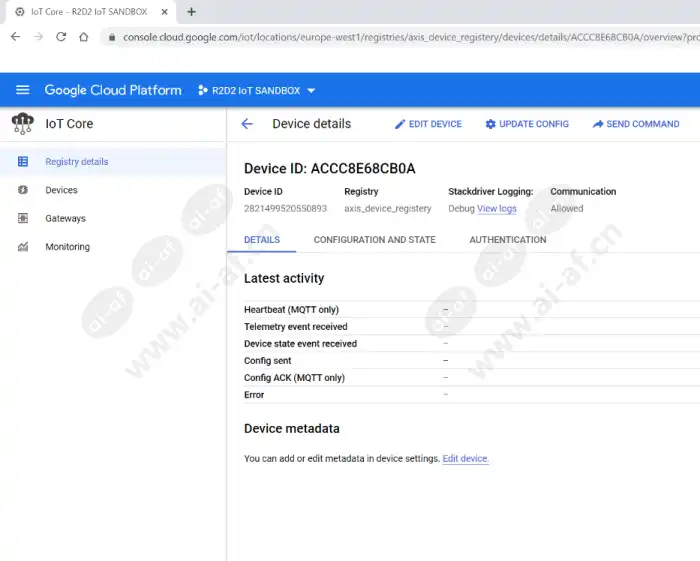Click the IoT Core sidebar title
The height and width of the screenshot is (561, 700).
click(69, 124)
